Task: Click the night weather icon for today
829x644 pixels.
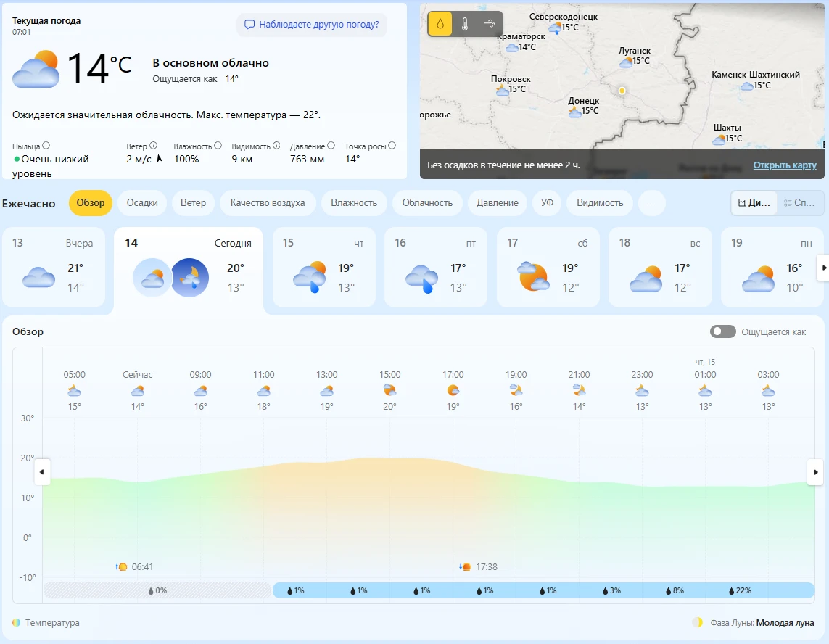Action: pos(190,277)
